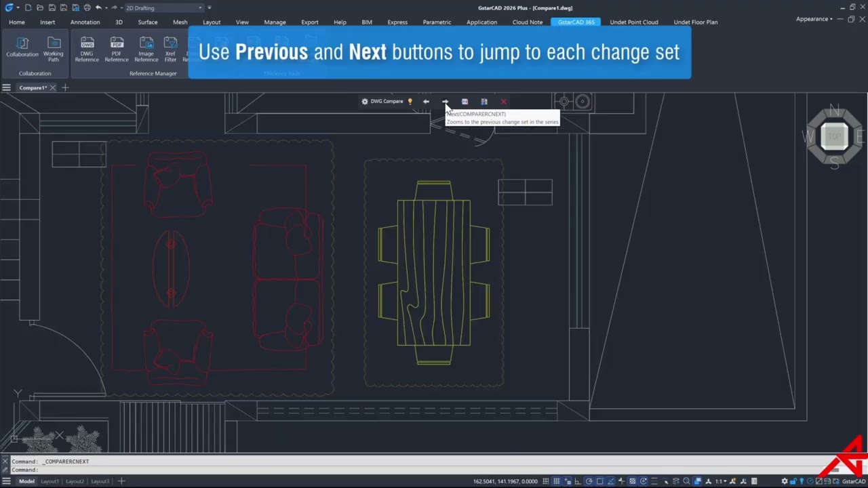Open a file from quick access toolbar
This screenshot has height=488, width=868.
coord(40,7)
